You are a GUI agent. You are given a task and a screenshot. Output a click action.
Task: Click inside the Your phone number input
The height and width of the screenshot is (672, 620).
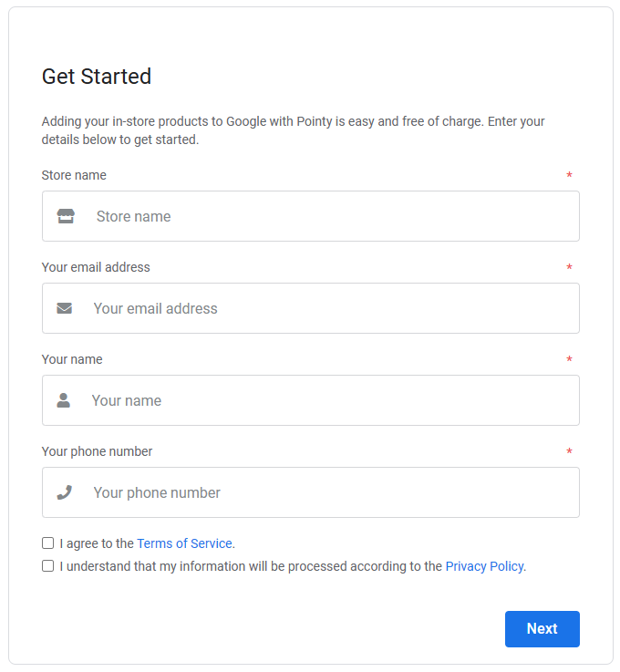pyautogui.click(x=328, y=492)
